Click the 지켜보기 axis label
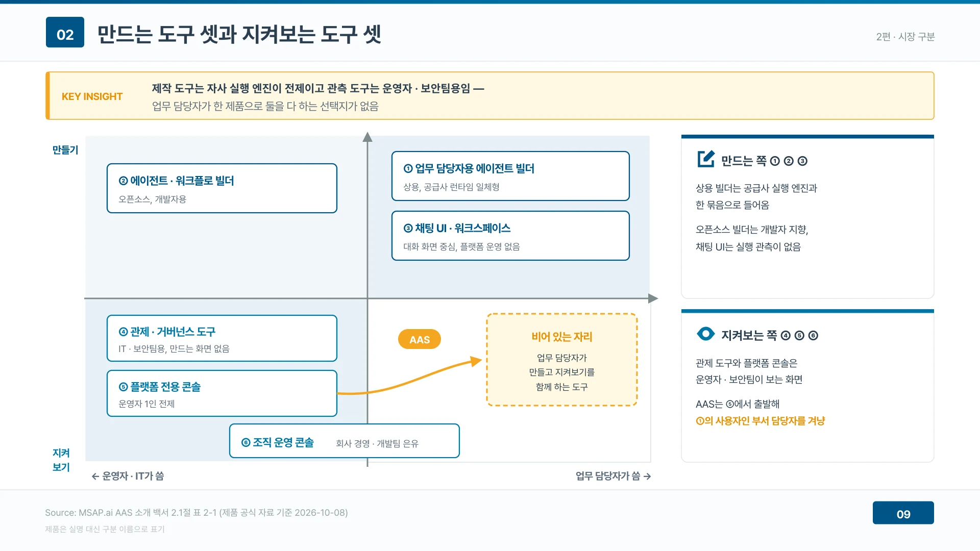 pos(61,460)
